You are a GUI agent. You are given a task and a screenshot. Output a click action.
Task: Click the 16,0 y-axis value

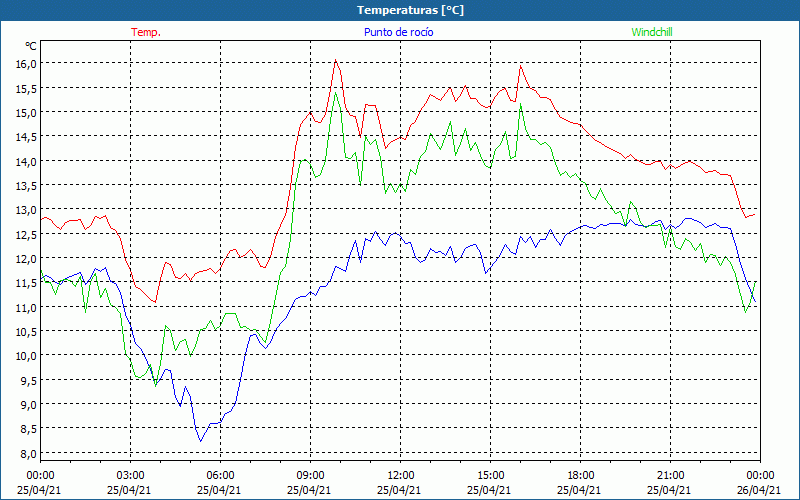(26, 63)
